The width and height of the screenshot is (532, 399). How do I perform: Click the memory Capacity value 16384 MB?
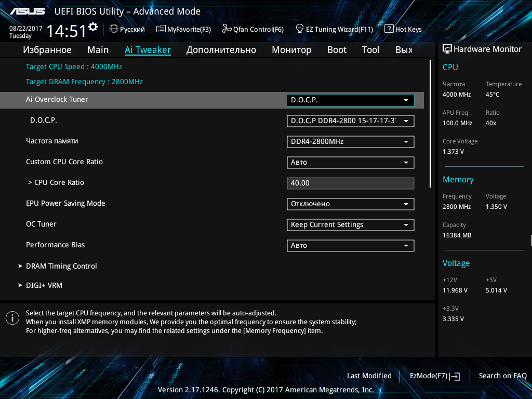[x=457, y=235]
